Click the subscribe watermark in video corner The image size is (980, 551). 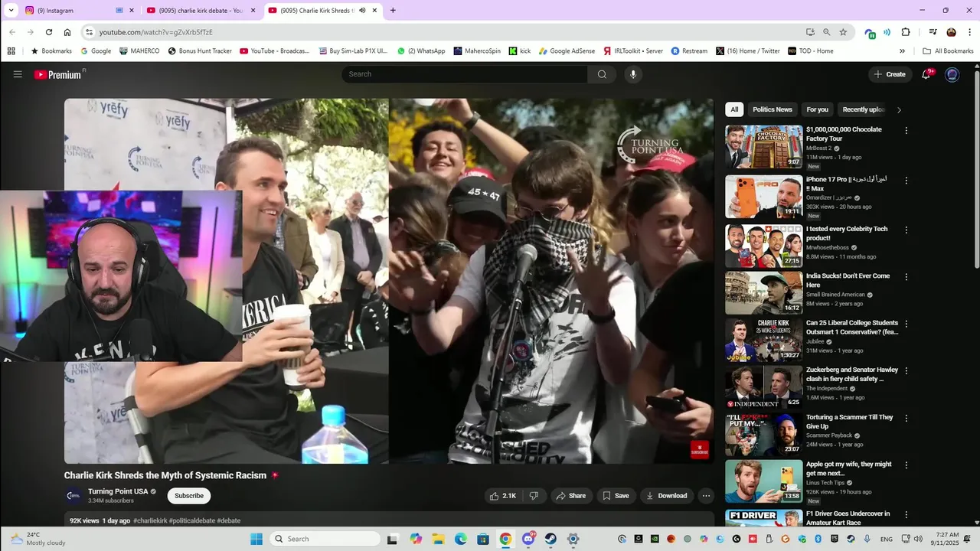click(x=699, y=449)
